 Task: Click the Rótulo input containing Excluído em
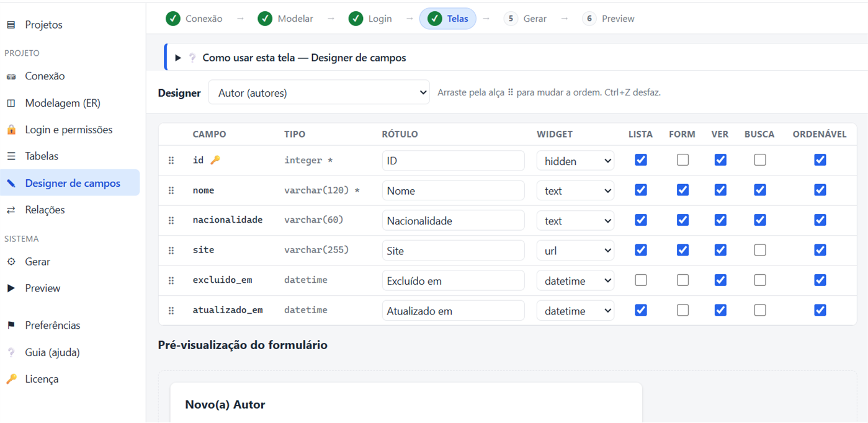point(454,280)
